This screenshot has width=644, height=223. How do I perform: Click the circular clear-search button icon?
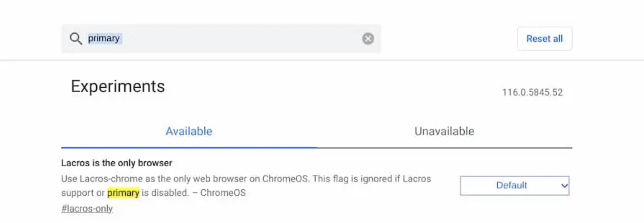point(368,38)
